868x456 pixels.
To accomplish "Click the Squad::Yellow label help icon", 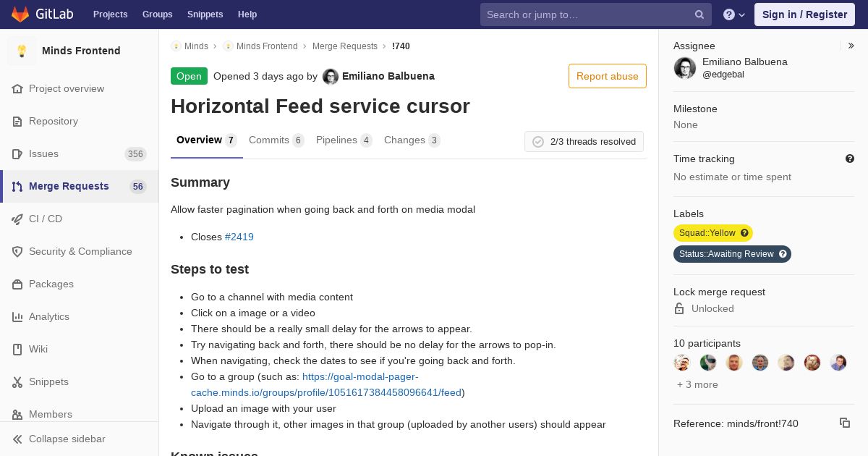I will pos(744,233).
